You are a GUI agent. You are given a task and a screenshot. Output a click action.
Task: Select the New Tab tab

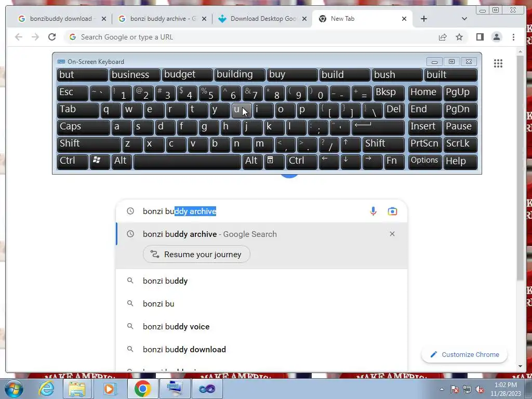tap(362, 19)
